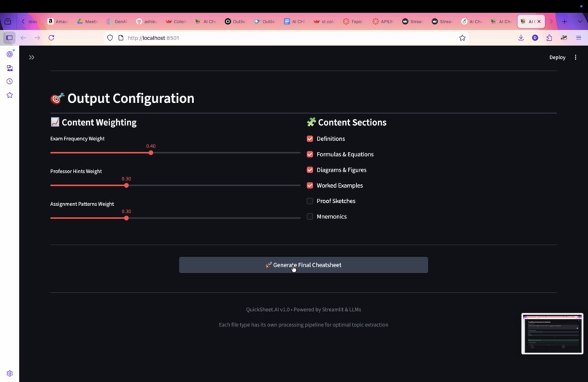The width and height of the screenshot is (588, 382).
Task: Click the localhost:8501 address bar
Action: coord(285,37)
